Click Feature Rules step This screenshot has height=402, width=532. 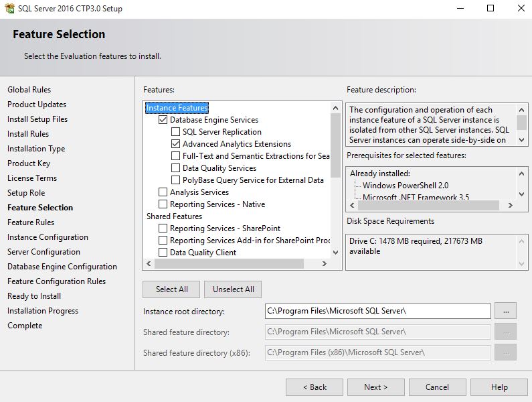tap(31, 222)
